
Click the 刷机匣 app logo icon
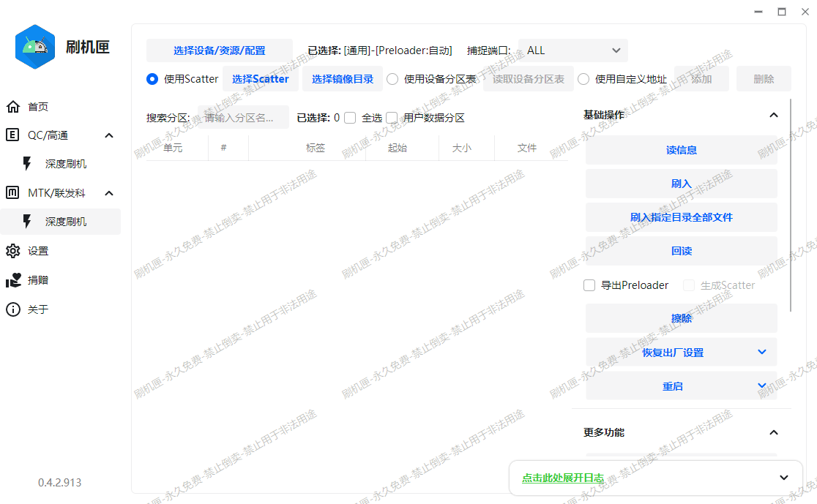tap(34, 46)
